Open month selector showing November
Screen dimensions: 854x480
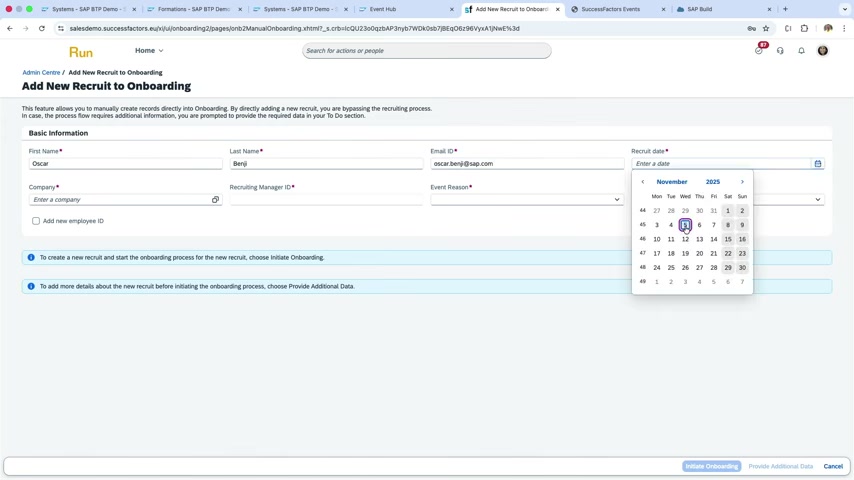672,182
